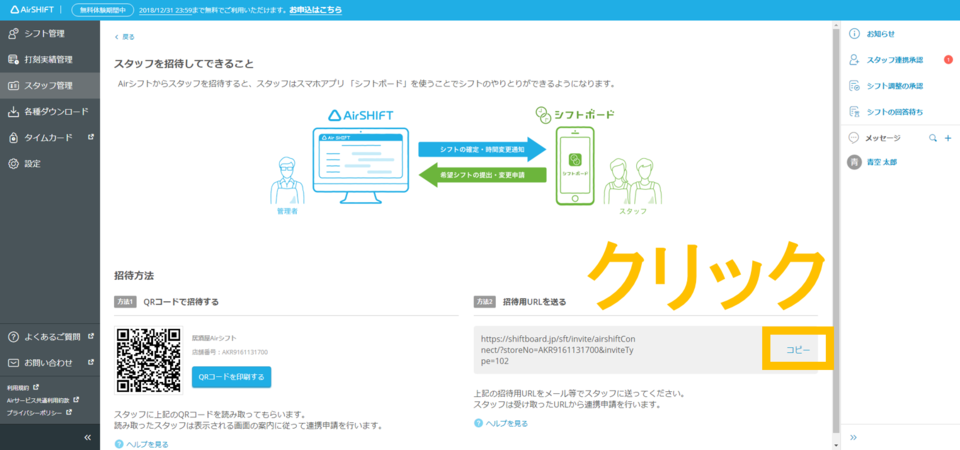Click the お申込はこちら signup link
960x450 pixels.
pos(315,10)
